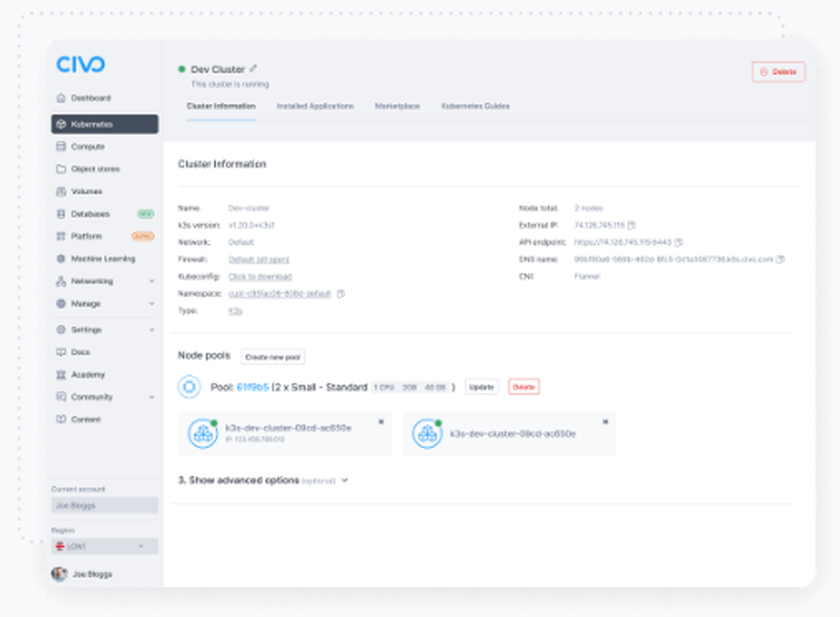Click the Manage globe icon
This screenshot has height=617, width=840.
pos(61,304)
